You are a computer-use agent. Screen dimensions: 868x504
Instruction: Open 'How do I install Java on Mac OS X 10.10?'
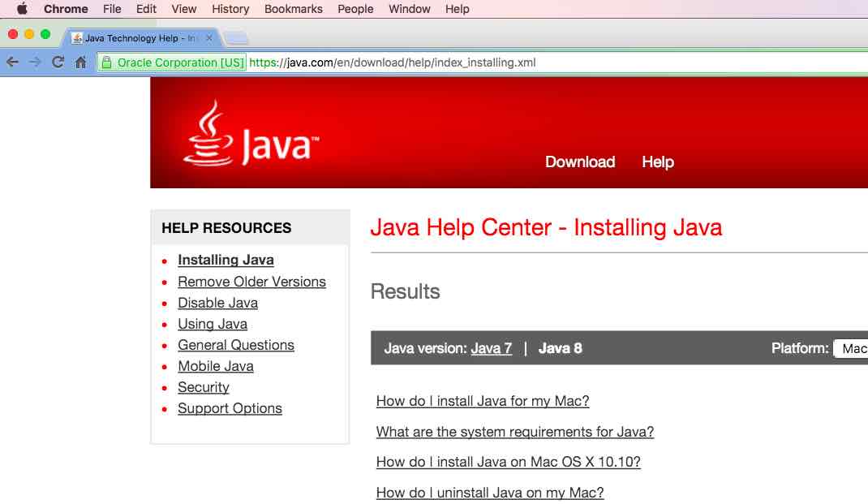click(508, 462)
